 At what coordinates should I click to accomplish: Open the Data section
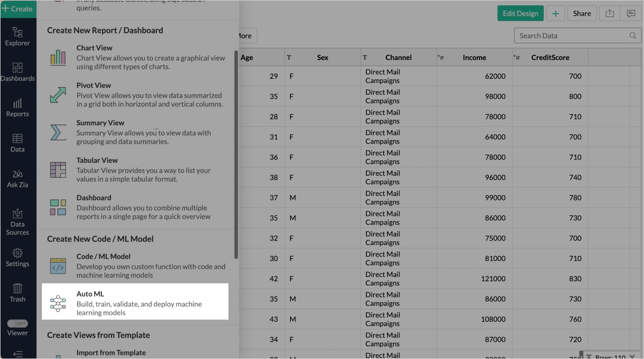coord(17,143)
